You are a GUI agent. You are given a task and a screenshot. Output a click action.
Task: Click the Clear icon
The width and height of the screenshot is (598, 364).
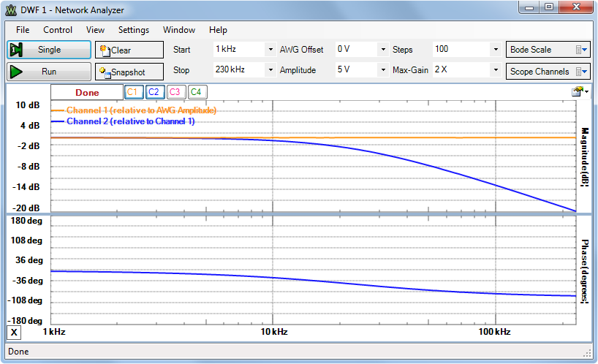[x=105, y=50]
